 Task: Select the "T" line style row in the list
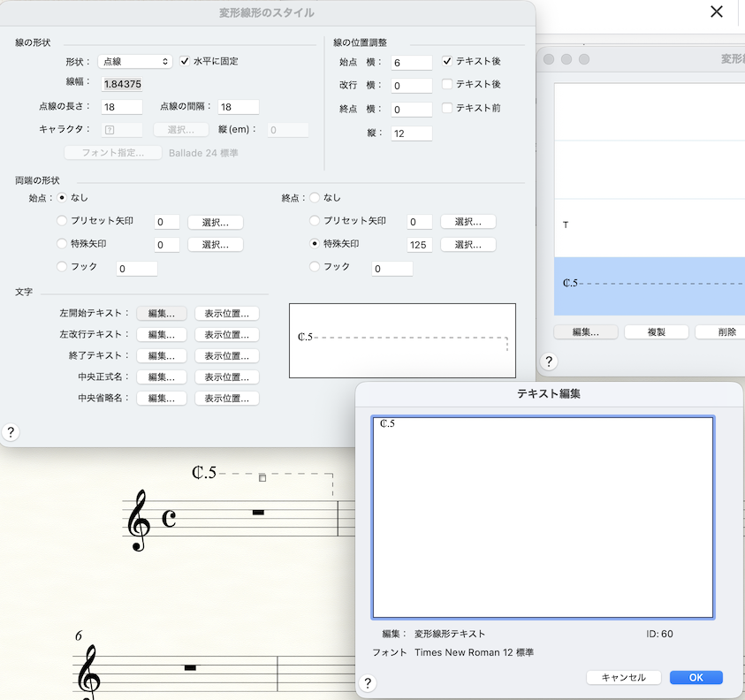click(649, 226)
